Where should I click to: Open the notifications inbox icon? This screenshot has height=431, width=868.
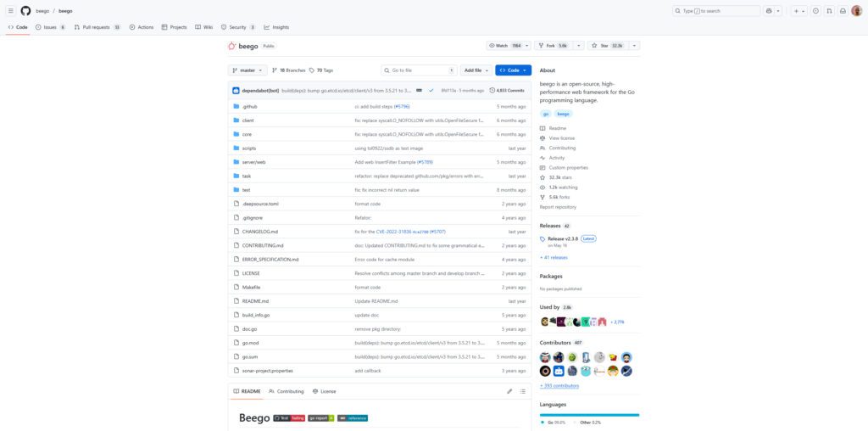tap(842, 11)
